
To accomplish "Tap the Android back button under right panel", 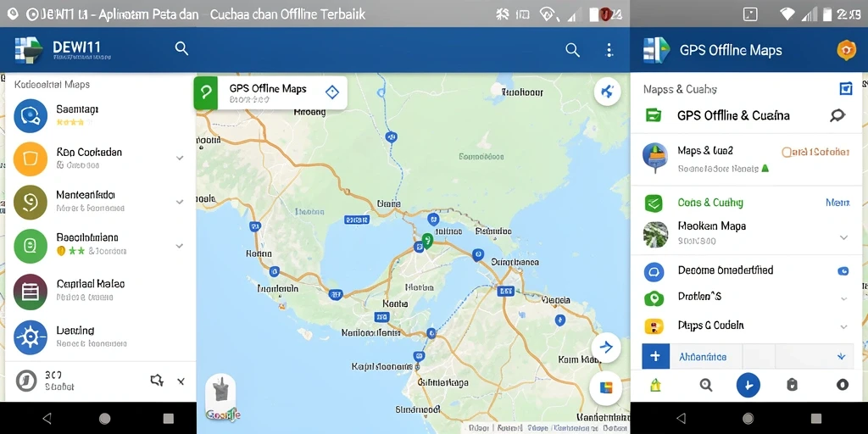I will [682, 418].
